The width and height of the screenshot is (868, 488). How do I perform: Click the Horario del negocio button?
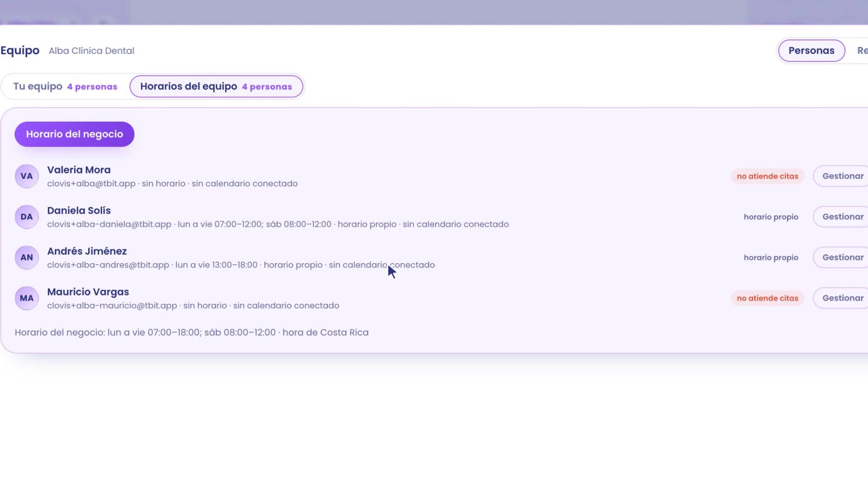click(x=75, y=134)
